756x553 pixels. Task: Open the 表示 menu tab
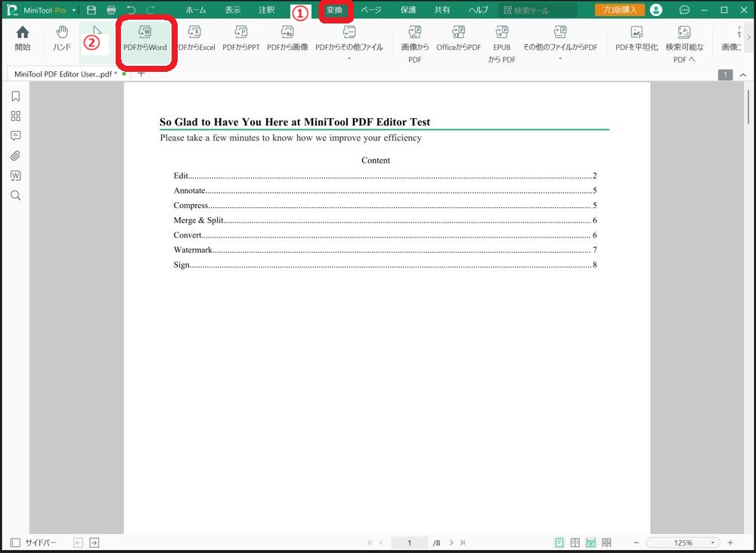tap(232, 10)
